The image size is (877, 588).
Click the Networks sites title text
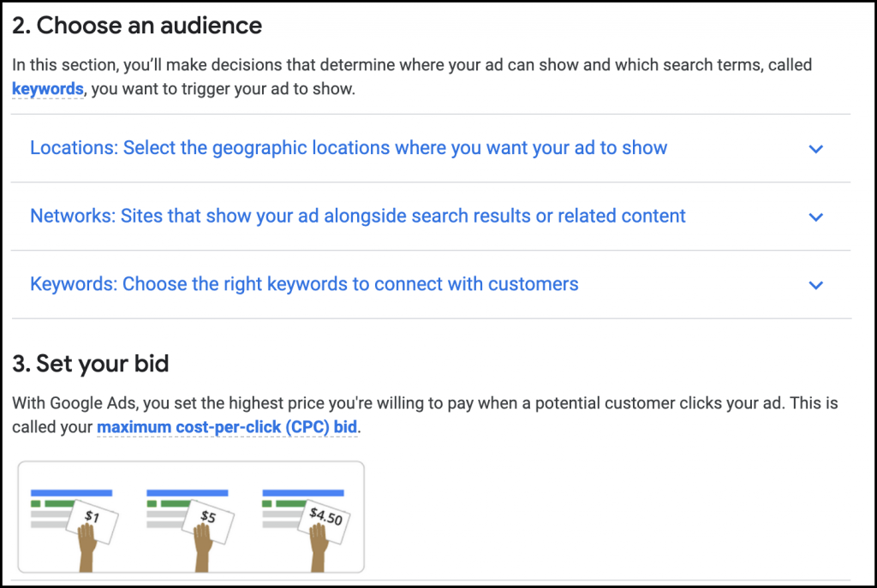coord(358,216)
